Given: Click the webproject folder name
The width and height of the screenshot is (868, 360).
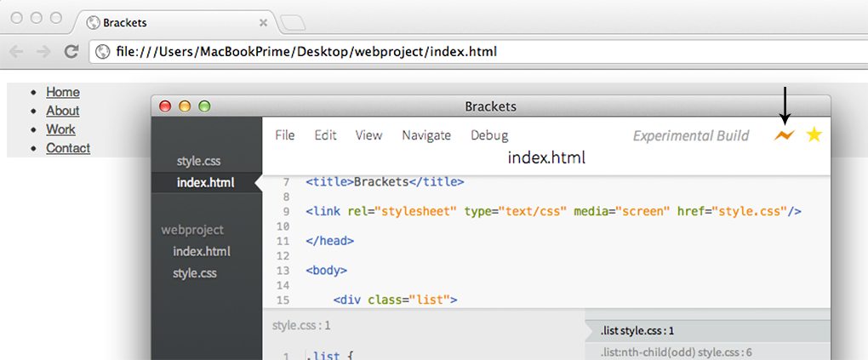Looking at the screenshot, I should (x=192, y=230).
